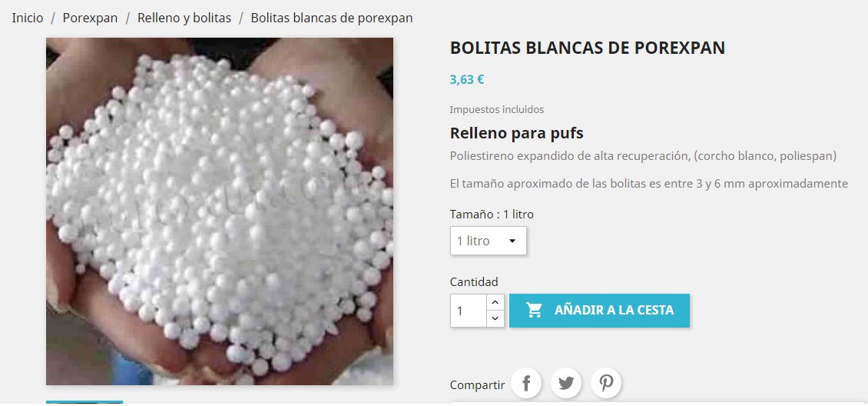Screen dimensions: 868x406
Task: Decrease quantity with down arrow
Action: (x=495, y=318)
